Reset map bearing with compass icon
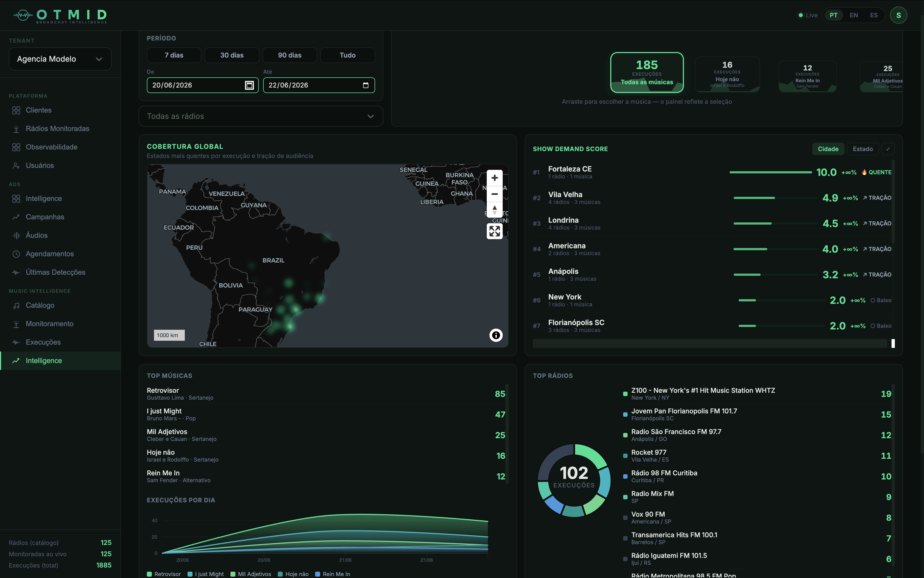This screenshot has width=924, height=578. (494, 209)
